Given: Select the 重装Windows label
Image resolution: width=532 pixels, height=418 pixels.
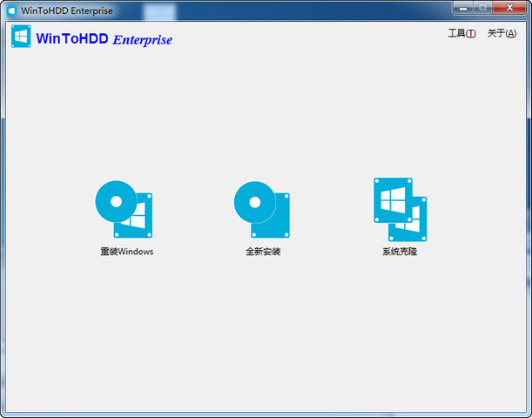Looking at the screenshot, I should 127,252.
